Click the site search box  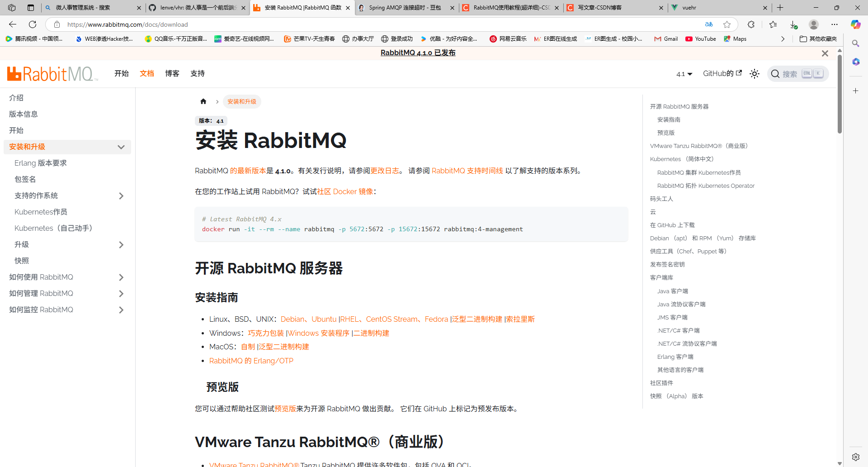coord(798,74)
